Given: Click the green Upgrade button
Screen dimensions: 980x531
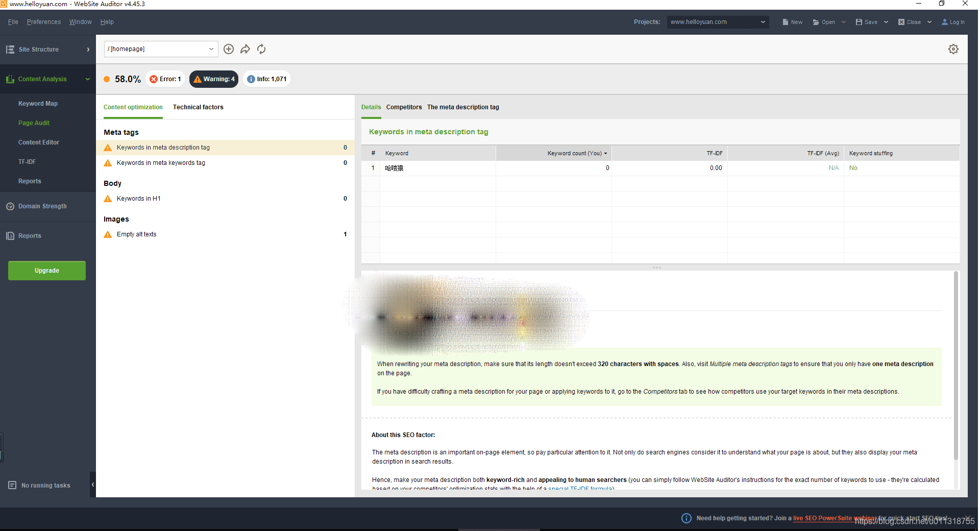Looking at the screenshot, I should (x=47, y=271).
